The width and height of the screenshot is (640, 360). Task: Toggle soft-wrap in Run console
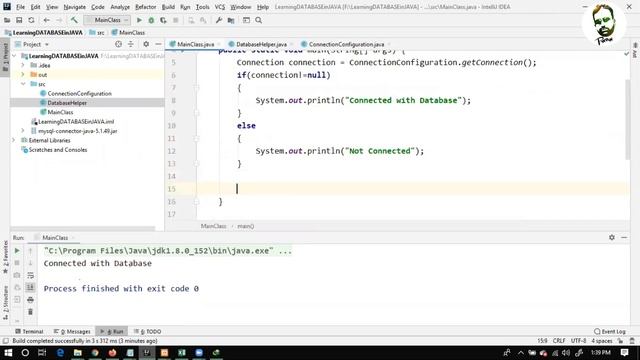(30, 276)
